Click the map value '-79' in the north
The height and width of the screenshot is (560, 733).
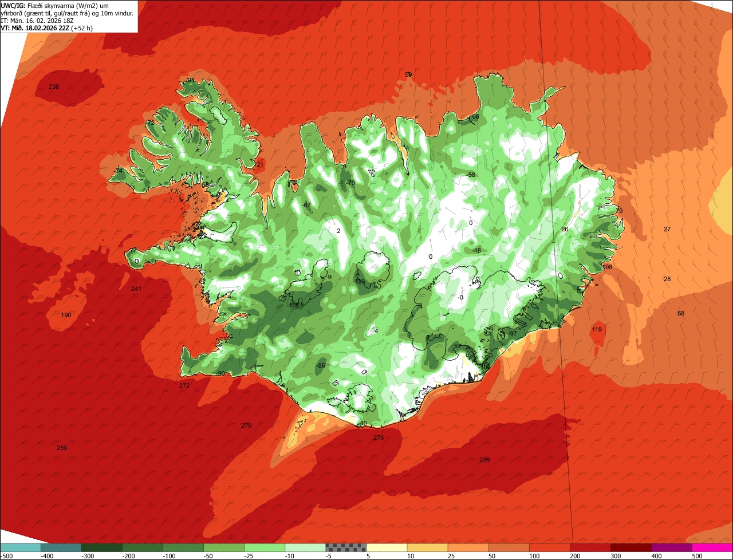click(350, 183)
